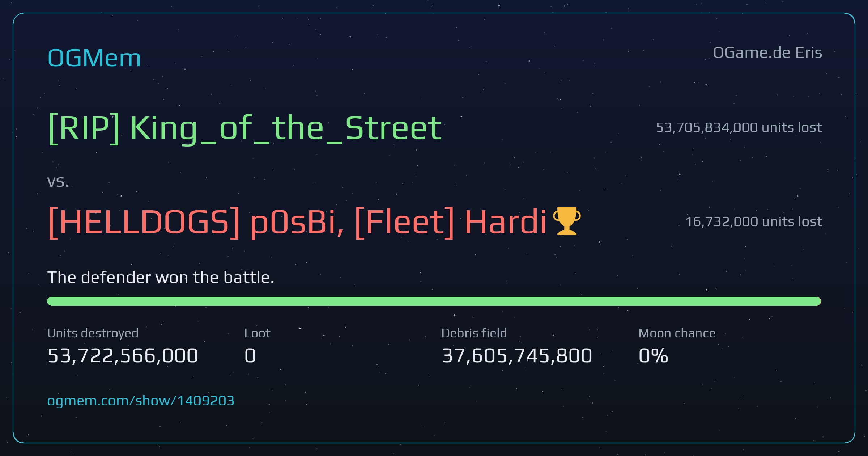Click 'The defender won the battle.' text
Viewport: 868px width, 456px height.
pos(161,278)
